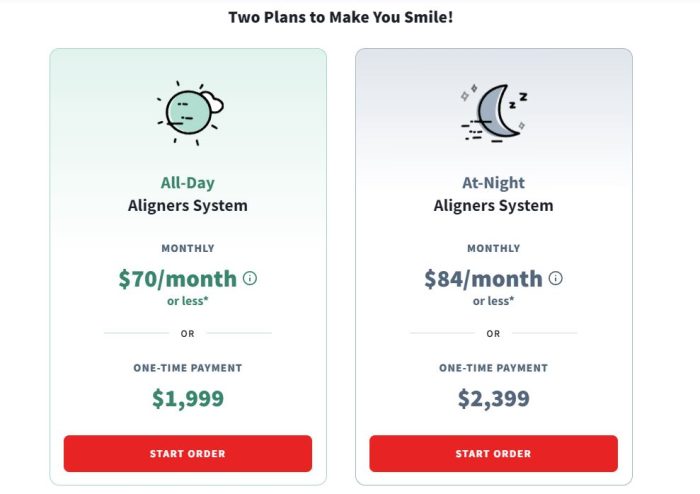
Task: Click MONTHLY label on At-Night card
Action: coord(493,248)
